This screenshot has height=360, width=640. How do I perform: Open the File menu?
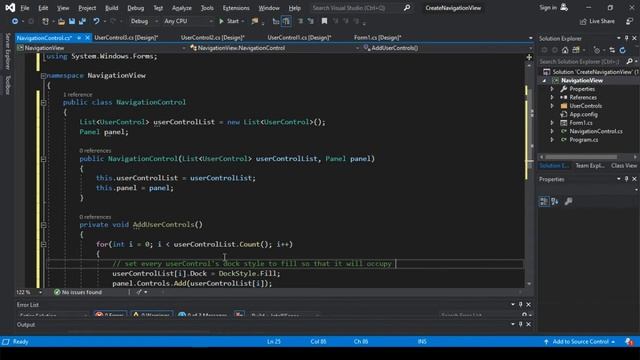click(25, 8)
